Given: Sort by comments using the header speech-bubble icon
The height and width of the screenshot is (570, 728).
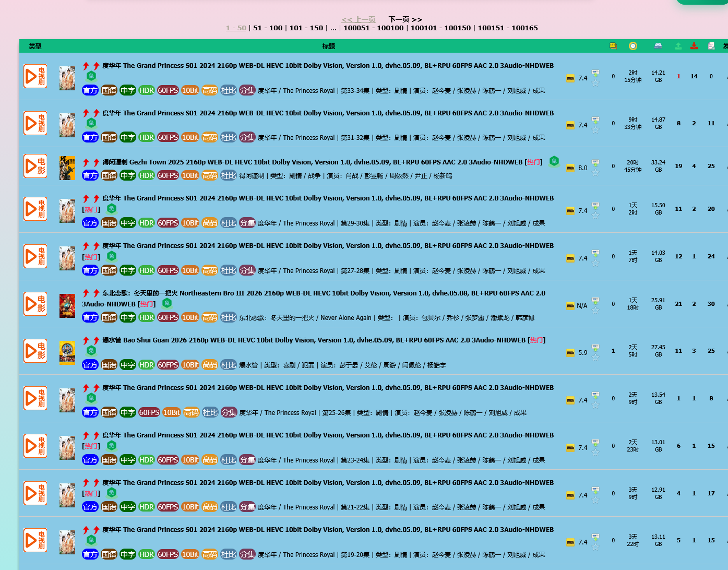Looking at the screenshot, I should click(x=613, y=46).
